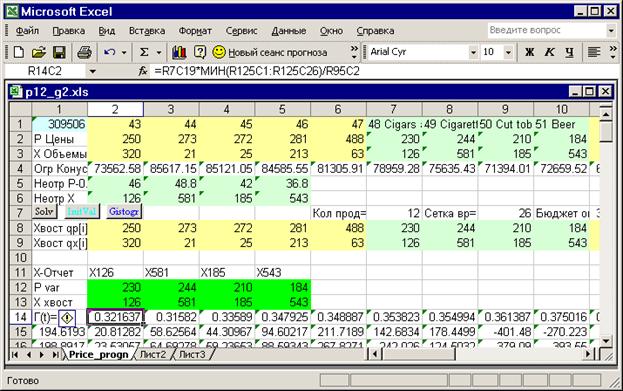Toggle underline formatting (Ч)
623x391 pixels.
[x=569, y=52]
